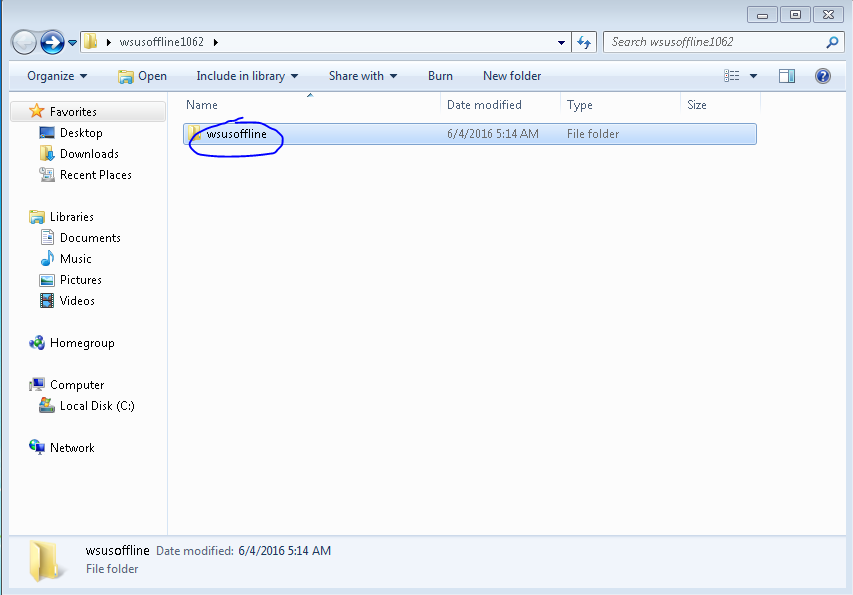Viewport: 853px width, 595px height.
Task: Click the Local Disk drive icon
Action: (47, 406)
